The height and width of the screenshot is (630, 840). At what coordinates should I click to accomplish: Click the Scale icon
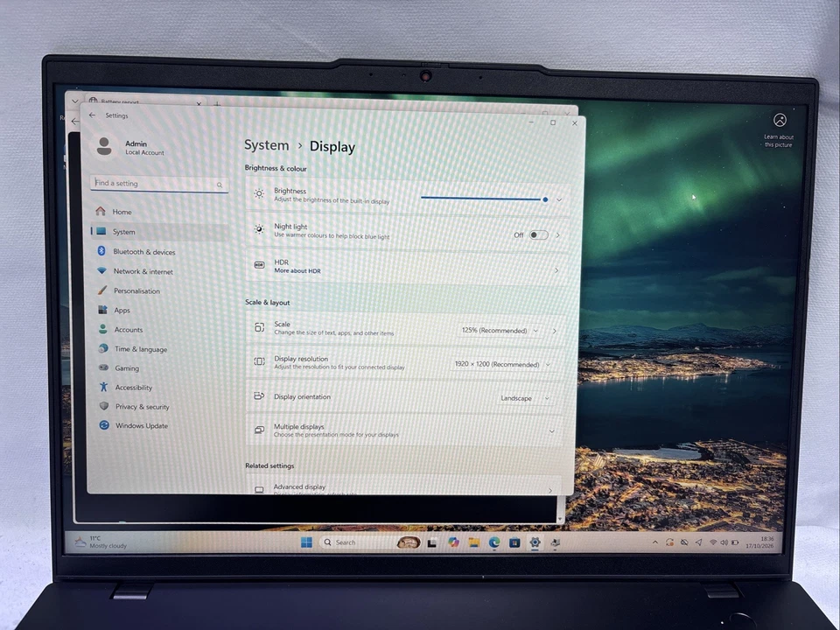259,327
